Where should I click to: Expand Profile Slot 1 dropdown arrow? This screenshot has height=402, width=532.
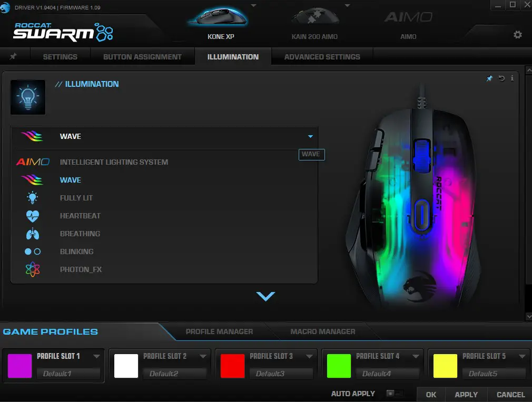(97, 356)
